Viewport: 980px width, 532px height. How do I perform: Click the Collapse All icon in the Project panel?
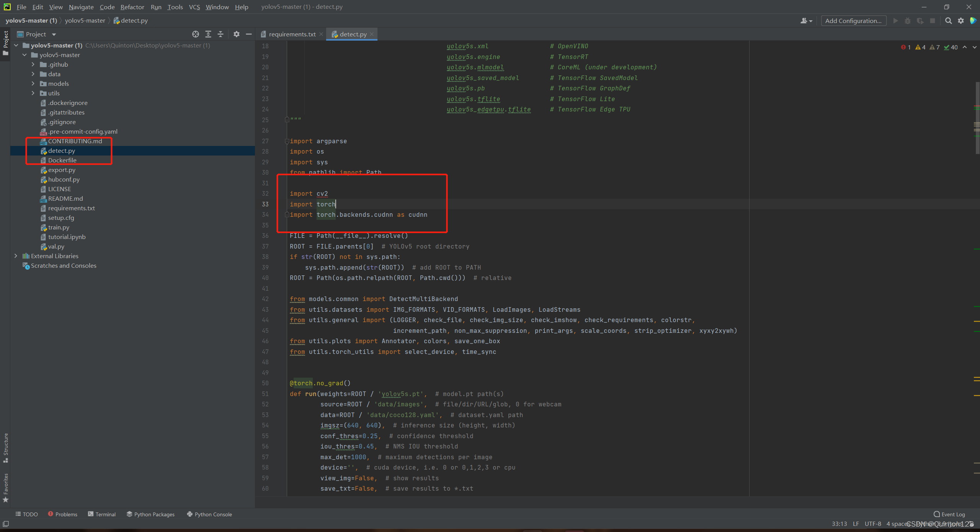220,34
